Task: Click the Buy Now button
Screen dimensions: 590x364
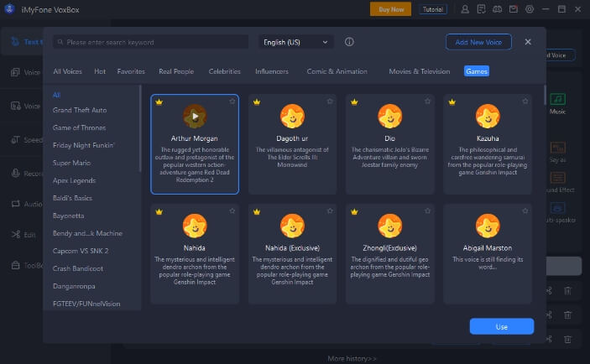Action: (x=390, y=9)
